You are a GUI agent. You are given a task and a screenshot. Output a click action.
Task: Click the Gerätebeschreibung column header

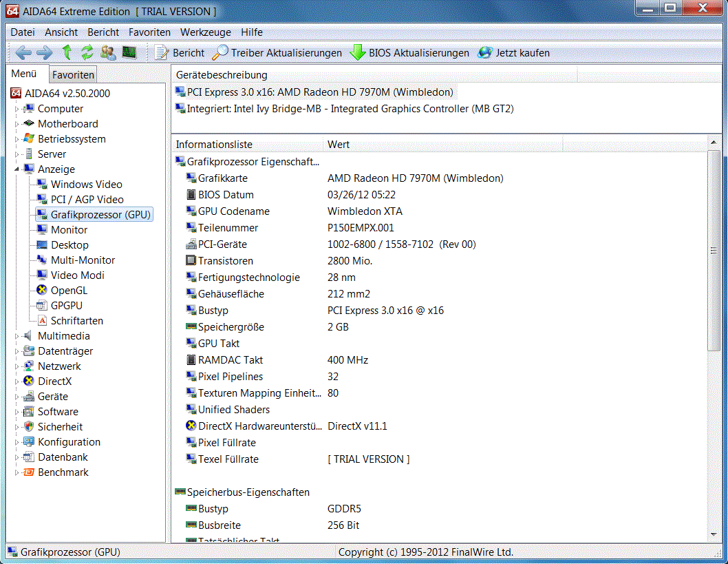click(x=375, y=75)
